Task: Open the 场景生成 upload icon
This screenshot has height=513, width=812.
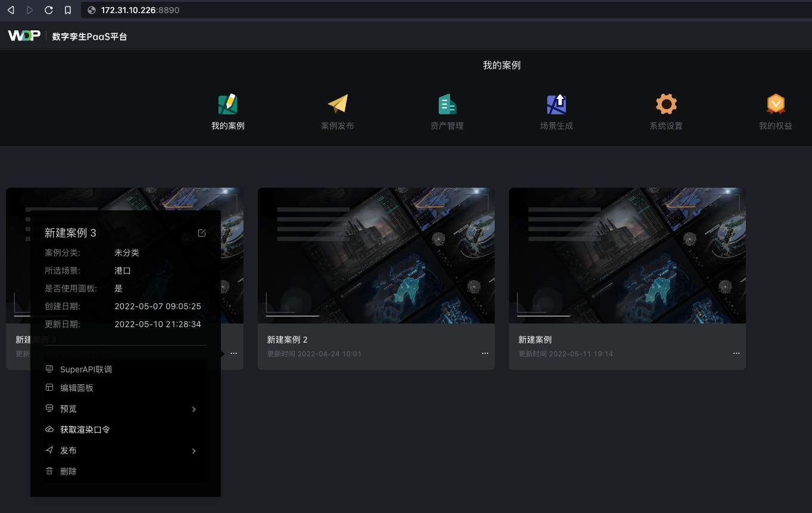Action: [557, 105]
